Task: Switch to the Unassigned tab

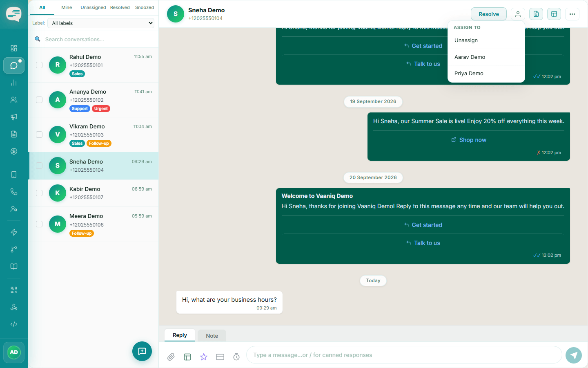Action: tap(93, 7)
